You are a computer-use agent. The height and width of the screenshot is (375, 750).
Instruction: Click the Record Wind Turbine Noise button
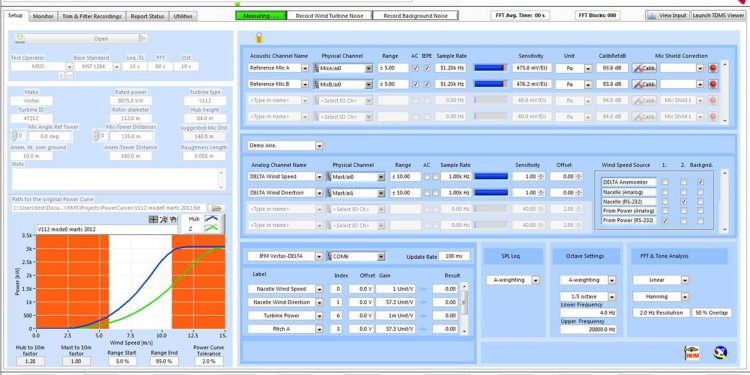[330, 16]
